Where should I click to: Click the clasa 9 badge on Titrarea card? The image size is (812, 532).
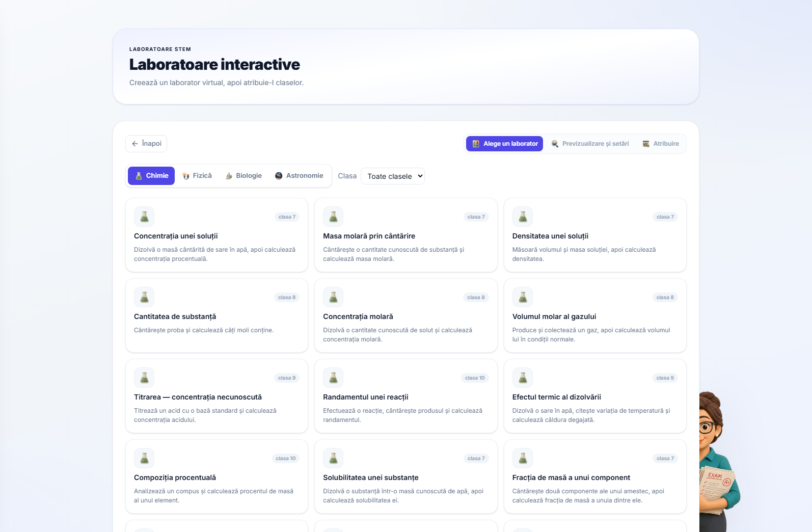[287, 378]
